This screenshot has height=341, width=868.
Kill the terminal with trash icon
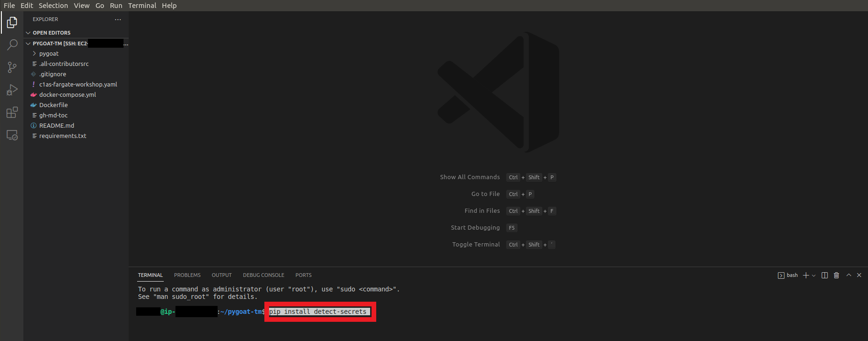[x=837, y=275]
